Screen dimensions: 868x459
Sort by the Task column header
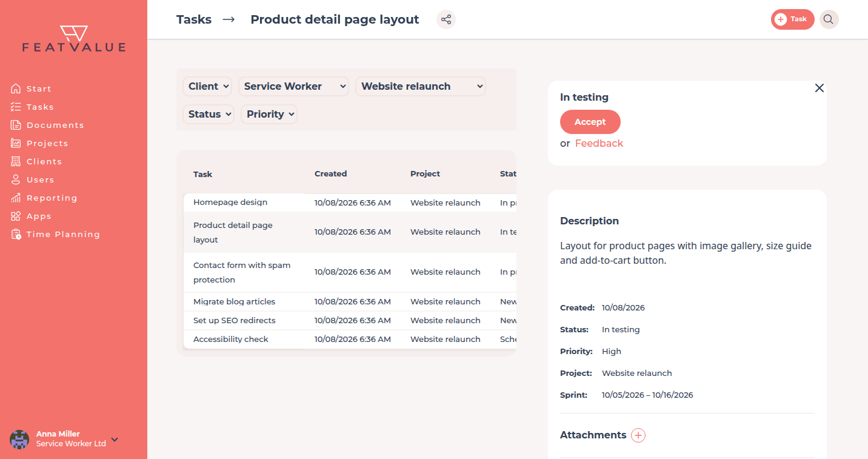[x=202, y=174]
